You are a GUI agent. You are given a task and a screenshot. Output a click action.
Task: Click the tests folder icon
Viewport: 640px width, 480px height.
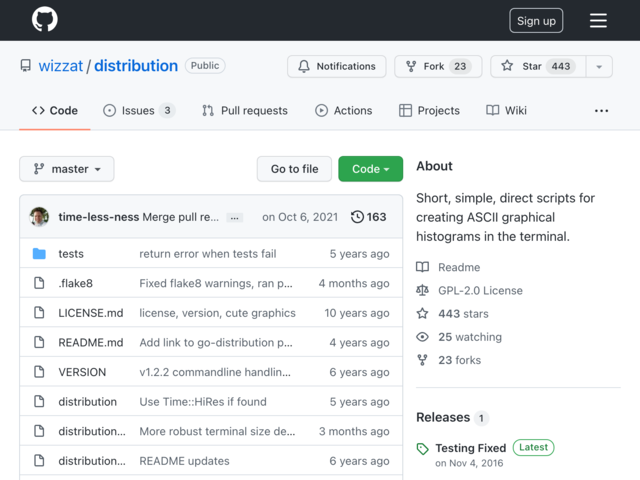coord(39,254)
